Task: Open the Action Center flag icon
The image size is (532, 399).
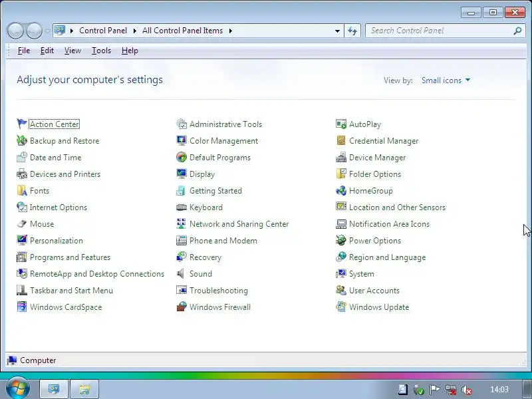Action: pos(22,124)
